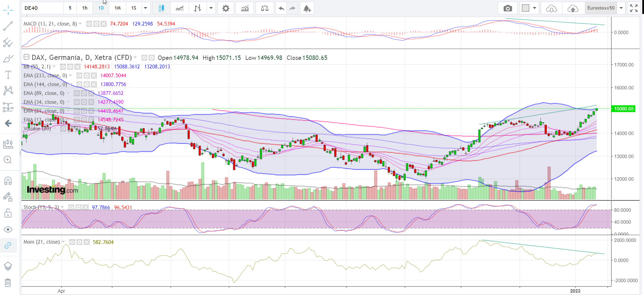Select the crosshair cursor tool

click(8, 10)
